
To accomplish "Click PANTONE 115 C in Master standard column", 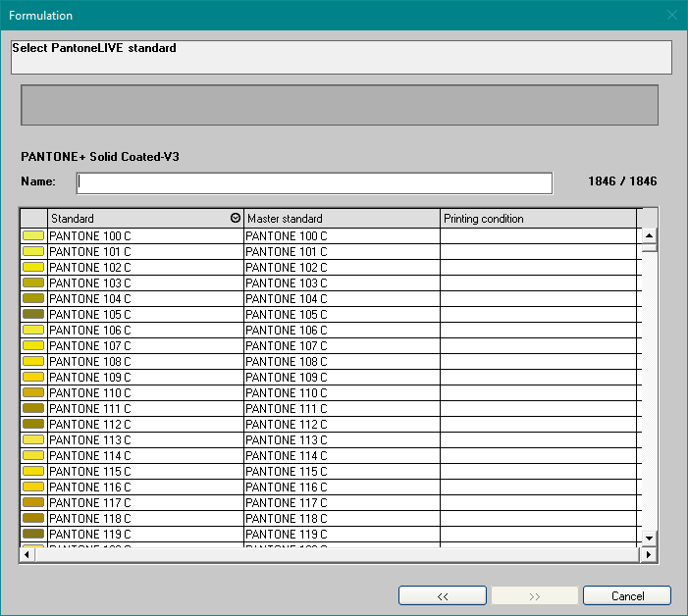I will click(342, 471).
